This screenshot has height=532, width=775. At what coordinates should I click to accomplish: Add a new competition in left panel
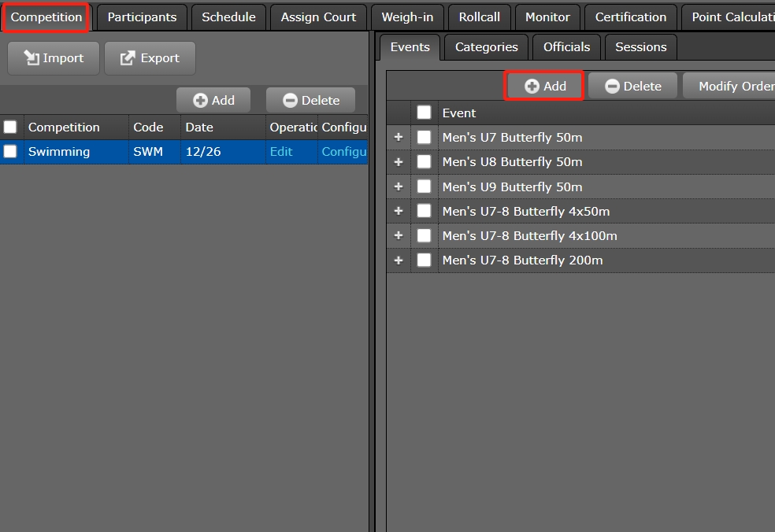pos(213,100)
